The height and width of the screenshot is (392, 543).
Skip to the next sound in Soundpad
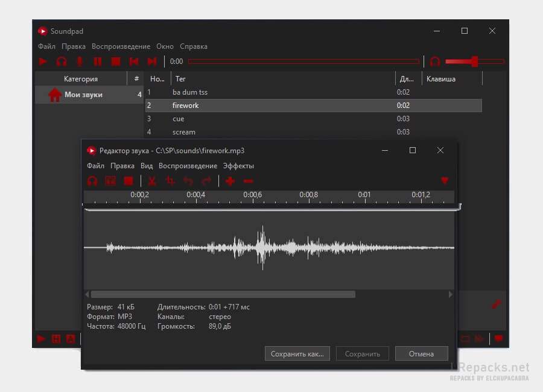pos(151,62)
